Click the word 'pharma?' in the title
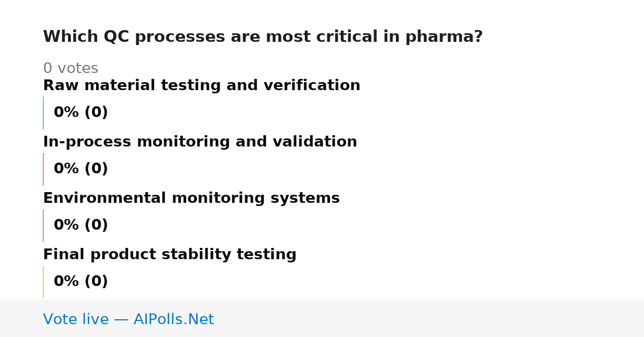The height and width of the screenshot is (337, 644). point(444,37)
